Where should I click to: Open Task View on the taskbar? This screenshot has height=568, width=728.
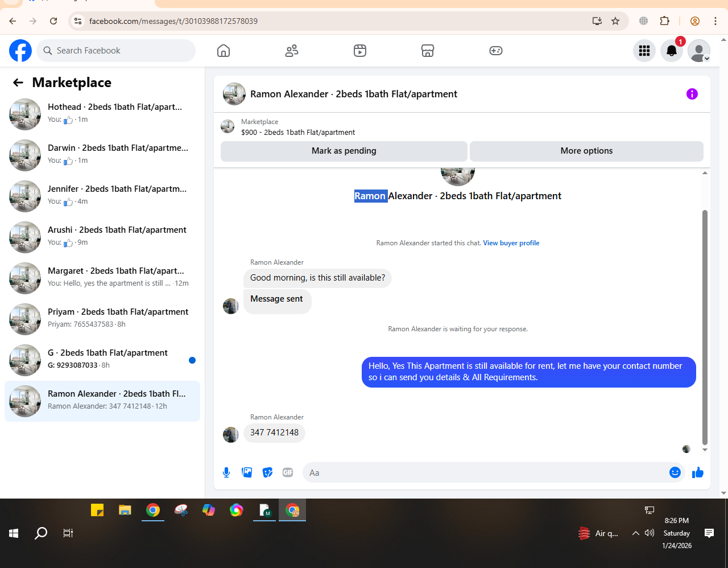(x=68, y=533)
